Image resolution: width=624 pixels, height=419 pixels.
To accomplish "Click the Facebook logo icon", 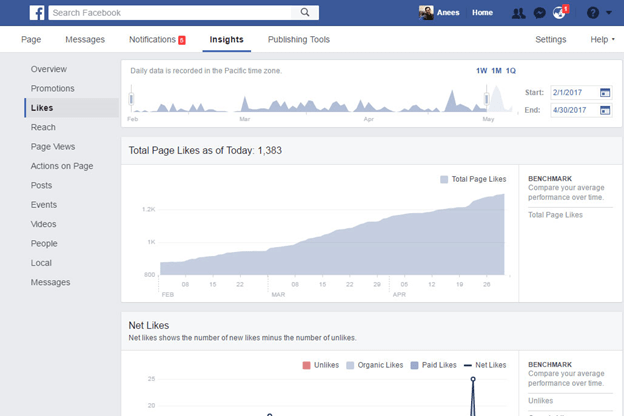I will pyautogui.click(x=37, y=13).
